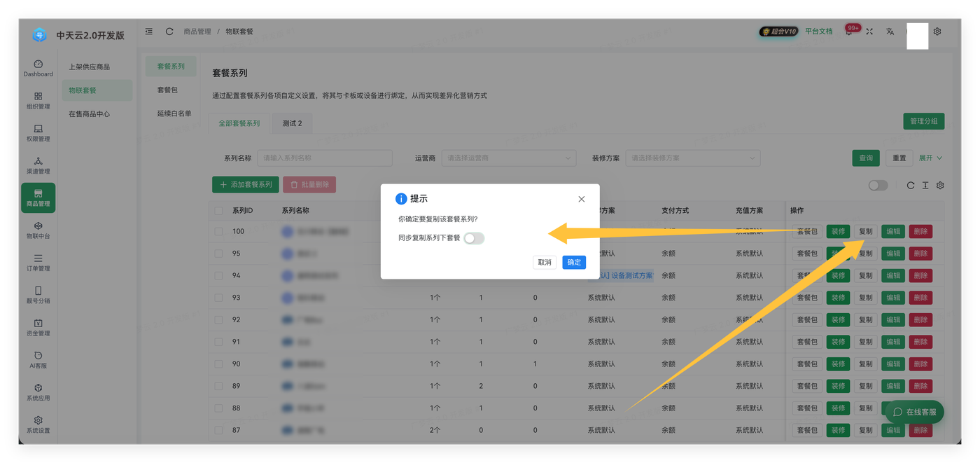Screen dimensions: 980x463
Task: Cancel the dialog with 取消
Action: tap(545, 263)
